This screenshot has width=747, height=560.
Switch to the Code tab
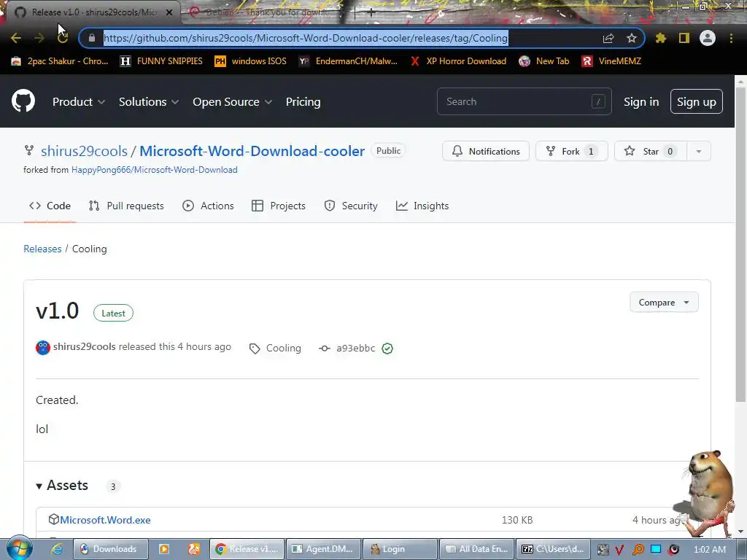(x=50, y=206)
